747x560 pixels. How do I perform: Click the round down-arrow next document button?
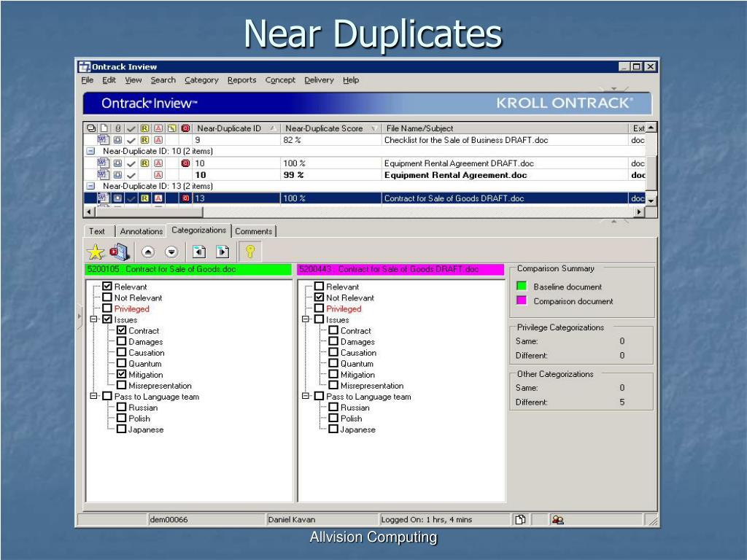[171, 252]
